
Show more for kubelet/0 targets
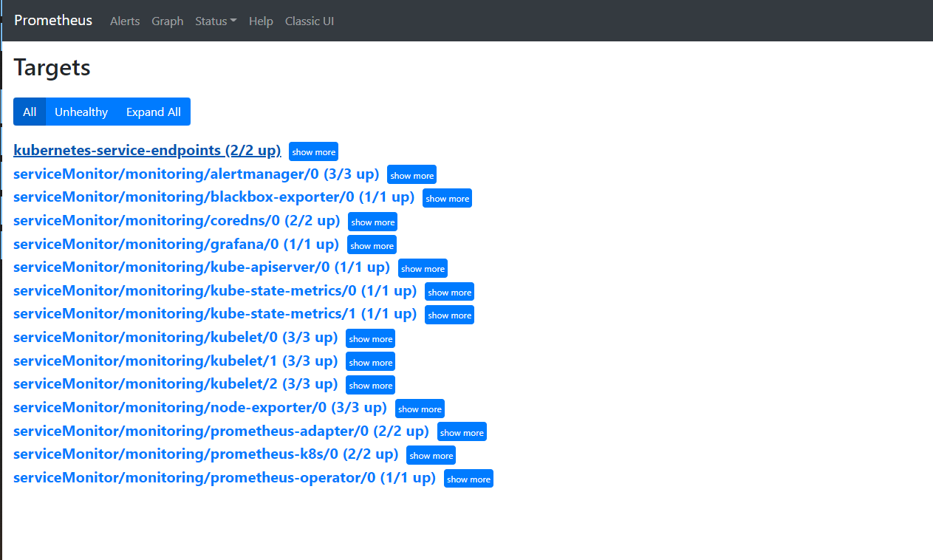(371, 338)
